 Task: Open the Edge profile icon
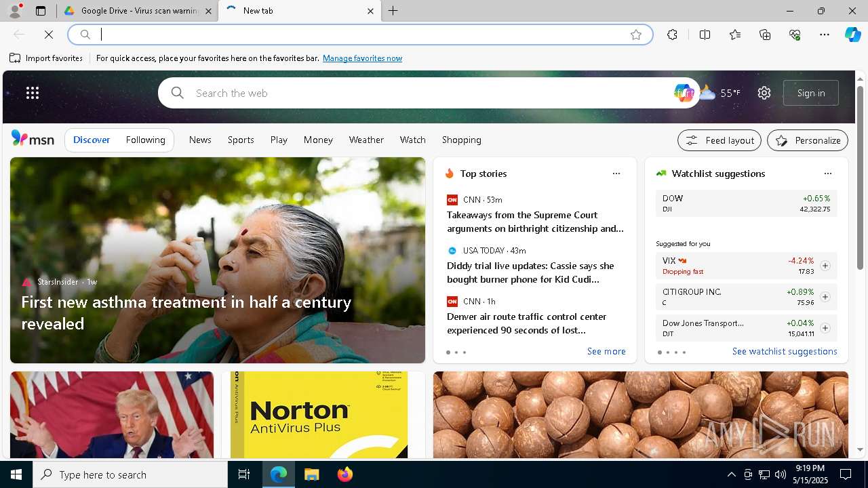coord(15,11)
